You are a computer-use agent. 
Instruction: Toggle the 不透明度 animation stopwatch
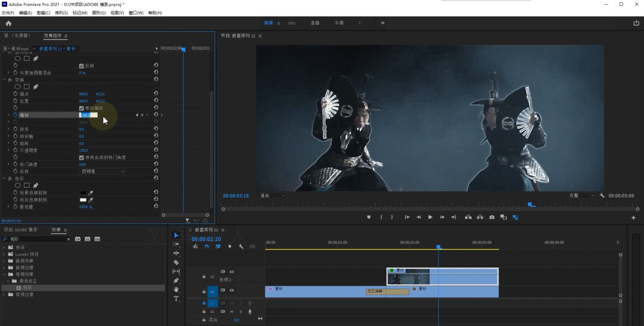[16, 150]
